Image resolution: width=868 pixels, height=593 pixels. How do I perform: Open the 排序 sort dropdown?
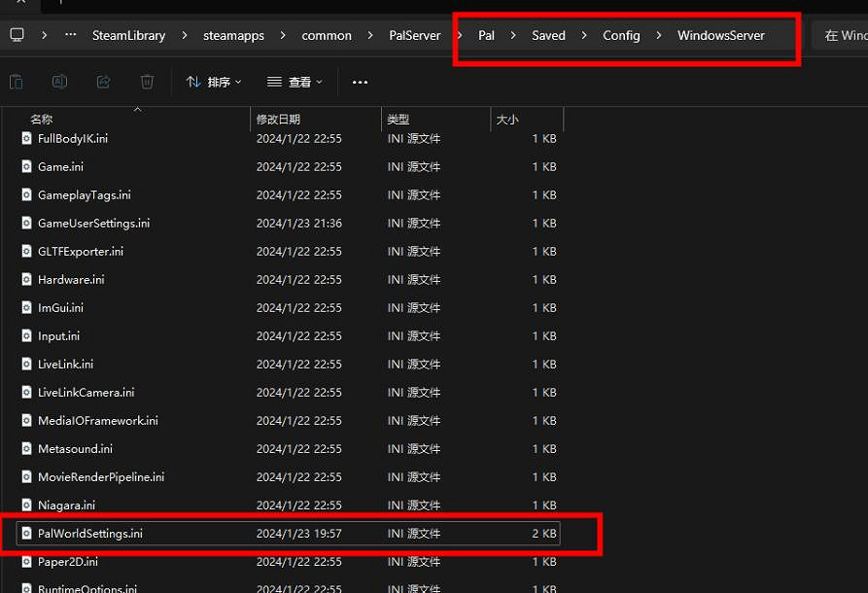[x=213, y=82]
